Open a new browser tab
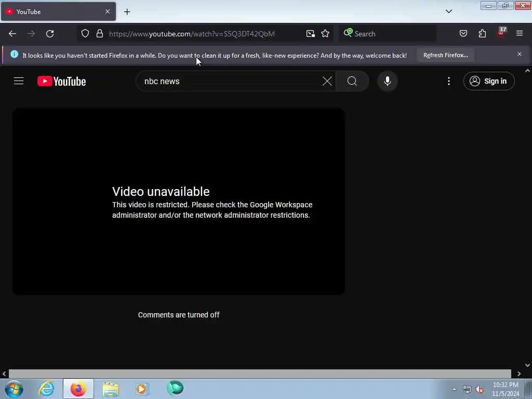The width and height of the screenshot is (532, 399). click(x=127, y=12)
